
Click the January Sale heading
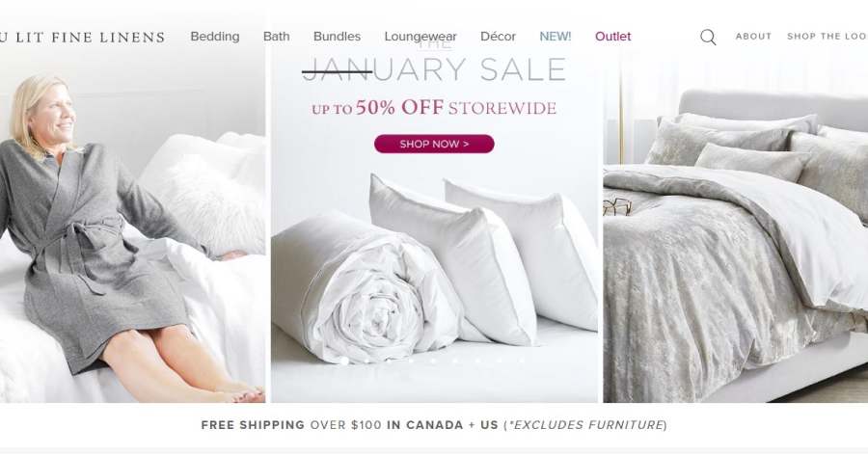434,69
